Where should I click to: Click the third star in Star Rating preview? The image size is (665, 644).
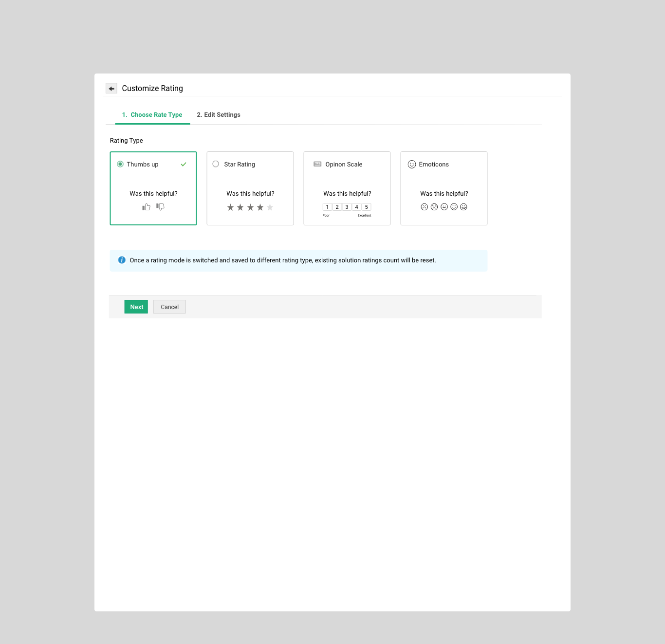coord(250,207)
